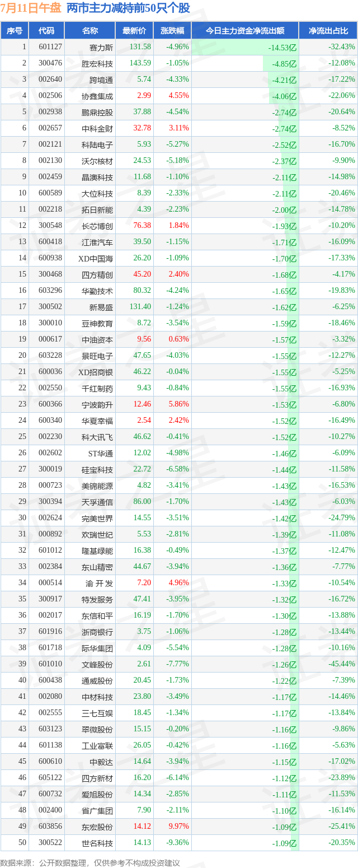358x868 pixels.
Task: Click the 代码 column header
Action: tap(46, 31)
